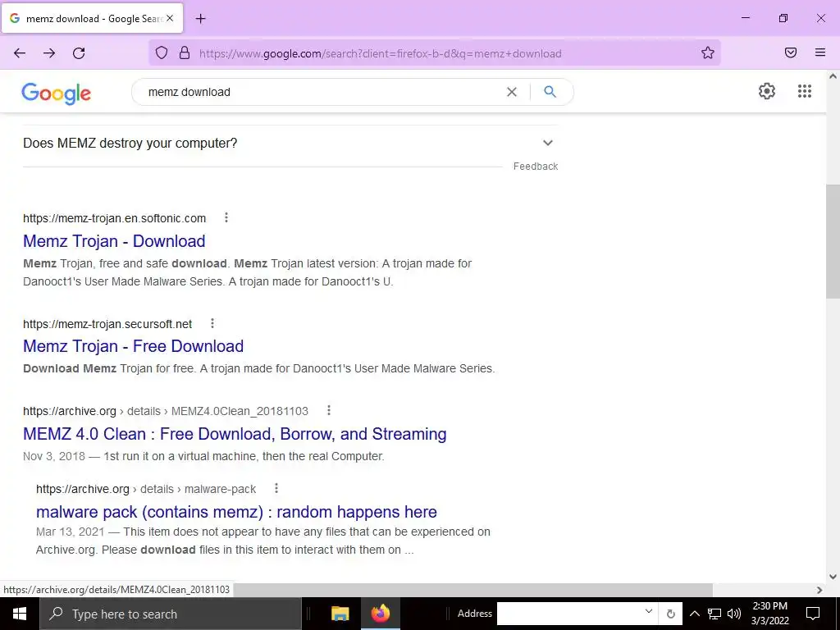Click the scroll-up arrow of vertical scrollbar

[x=833, y=76]
